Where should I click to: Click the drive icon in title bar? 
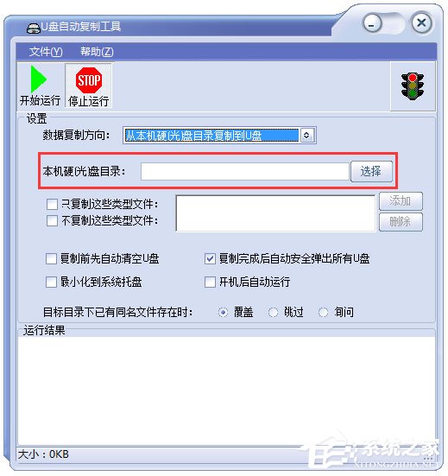coord(34,28)
